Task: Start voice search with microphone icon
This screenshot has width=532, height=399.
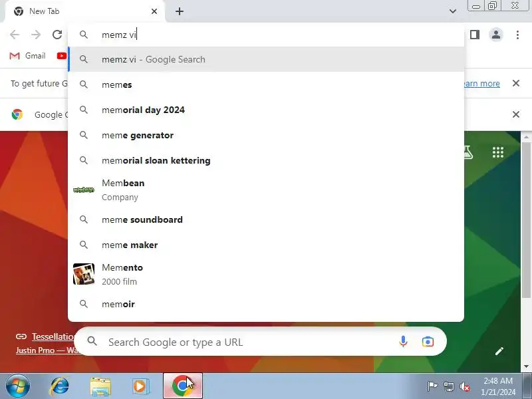Action: (403, 341)
